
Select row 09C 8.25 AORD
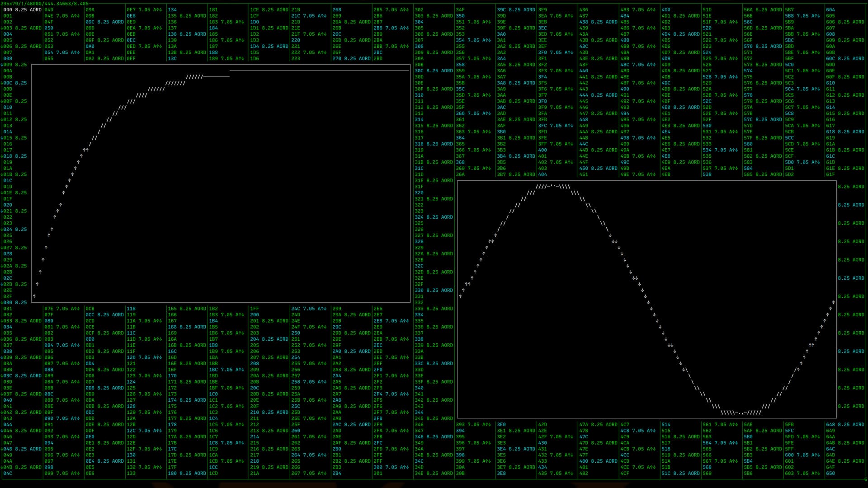[104, 22]
